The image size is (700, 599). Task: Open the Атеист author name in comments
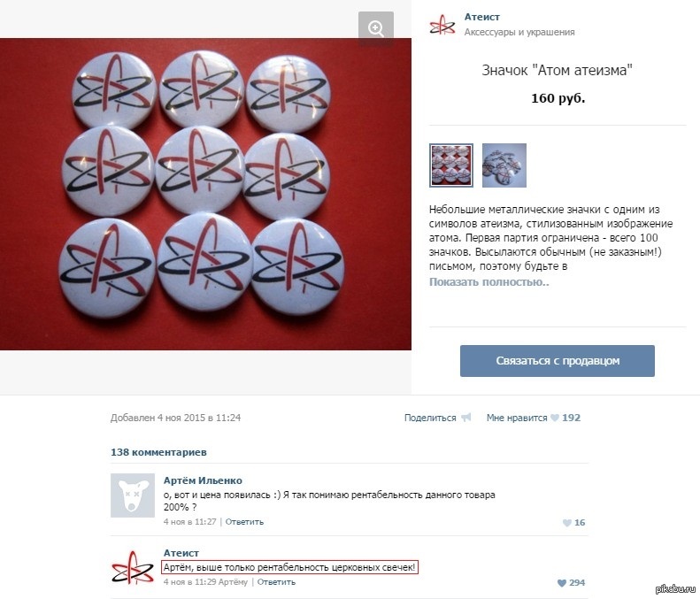click(181, 553)
